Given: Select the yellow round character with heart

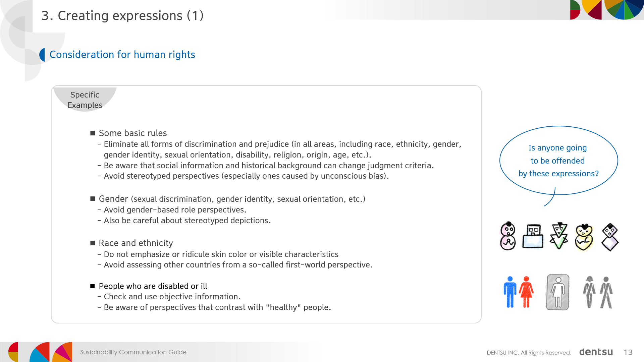Looking at the screenshot, I should coord(584,237).
